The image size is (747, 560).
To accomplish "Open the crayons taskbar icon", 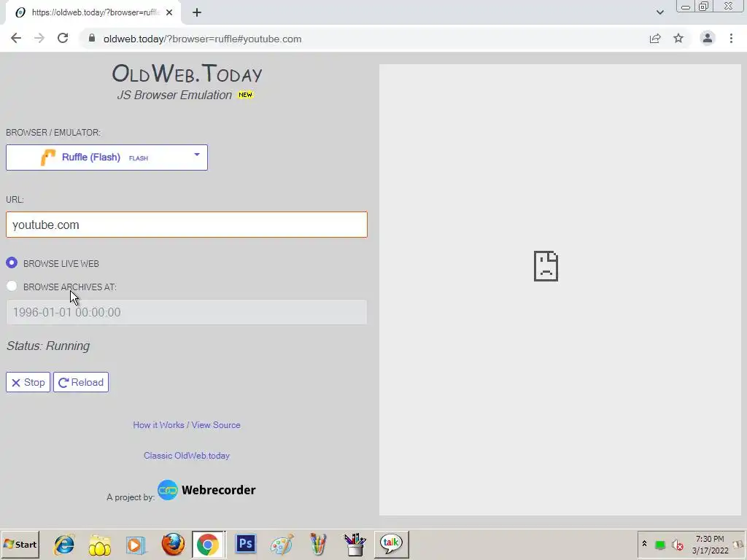I will [318, 545].
